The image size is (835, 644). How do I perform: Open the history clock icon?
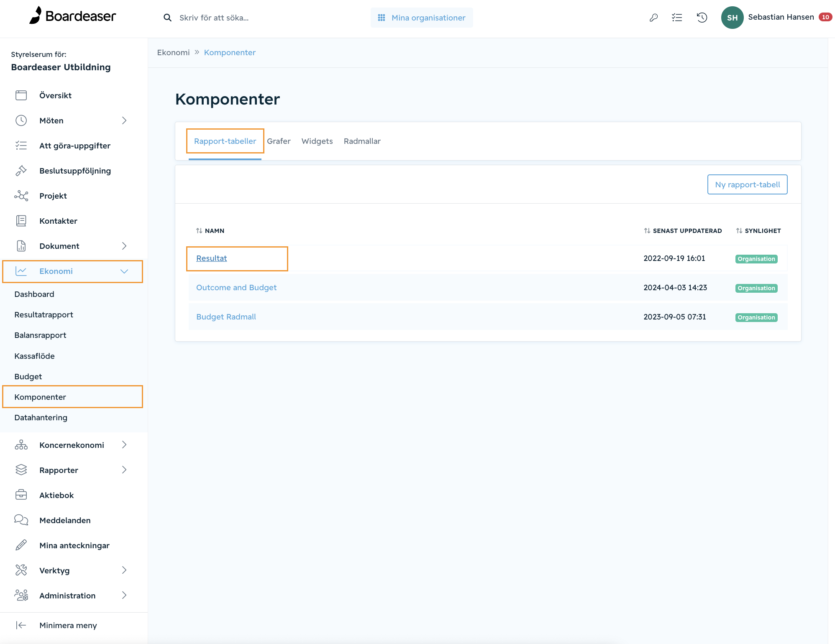click(702, 18)
